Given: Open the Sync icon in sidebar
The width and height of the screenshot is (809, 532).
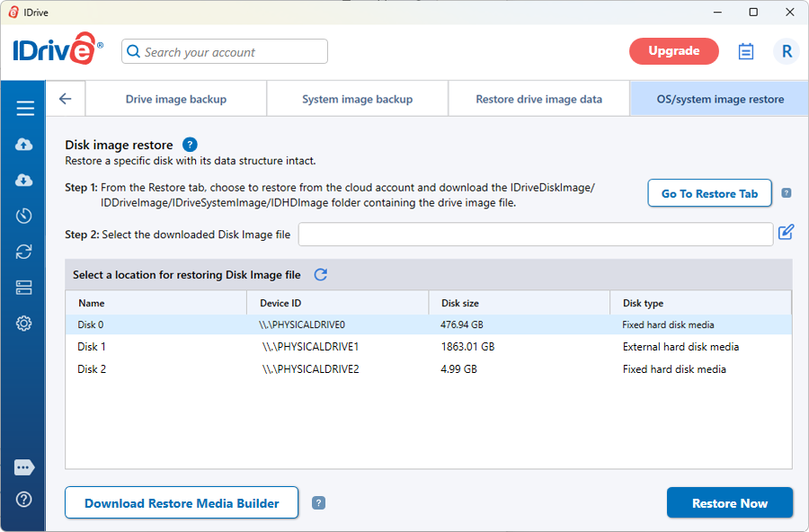Looking at the screenshot, I should tap(23, 252).
